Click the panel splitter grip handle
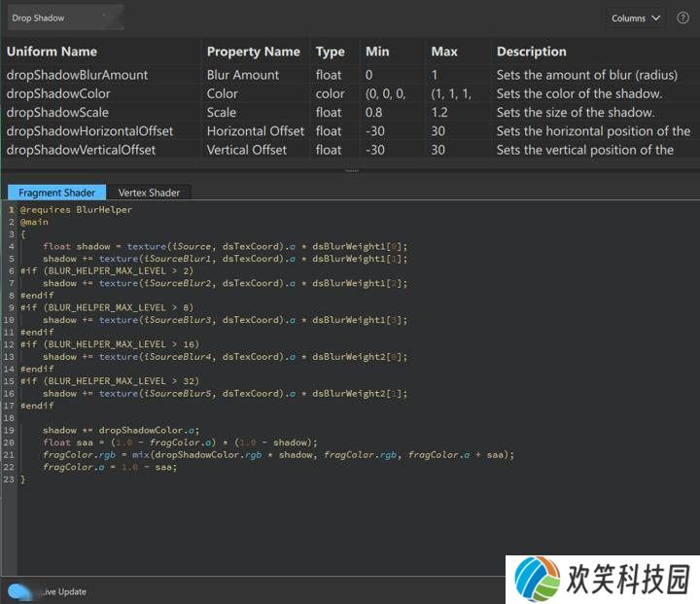Image resolution: width=700 pixels, height=604 pixels. coord(352,170)
